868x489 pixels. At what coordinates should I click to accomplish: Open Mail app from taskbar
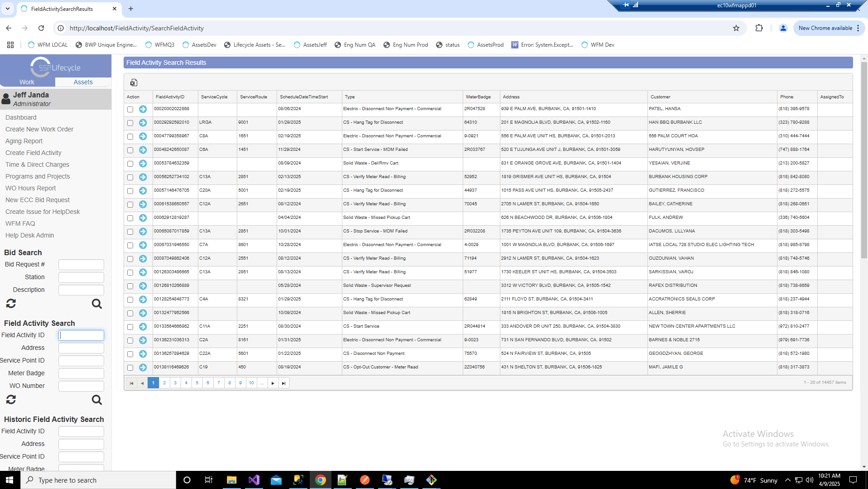point(276,480)
